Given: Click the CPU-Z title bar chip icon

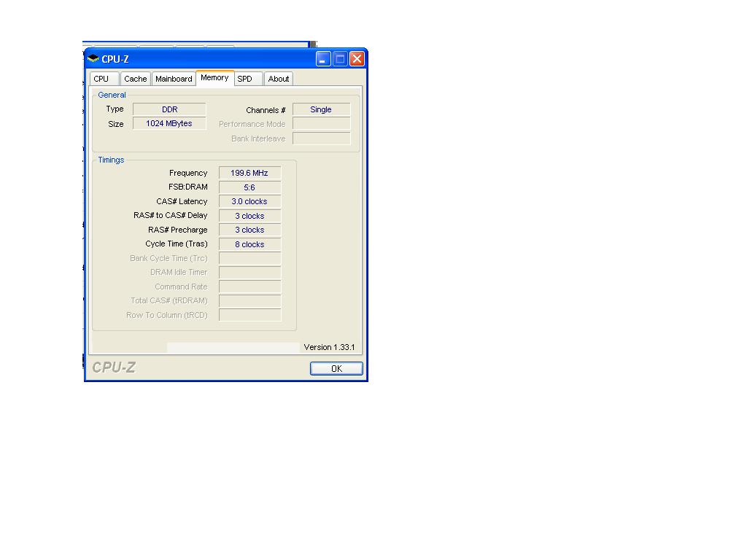Looking at the screenshot, I should (x=93, y=59).
